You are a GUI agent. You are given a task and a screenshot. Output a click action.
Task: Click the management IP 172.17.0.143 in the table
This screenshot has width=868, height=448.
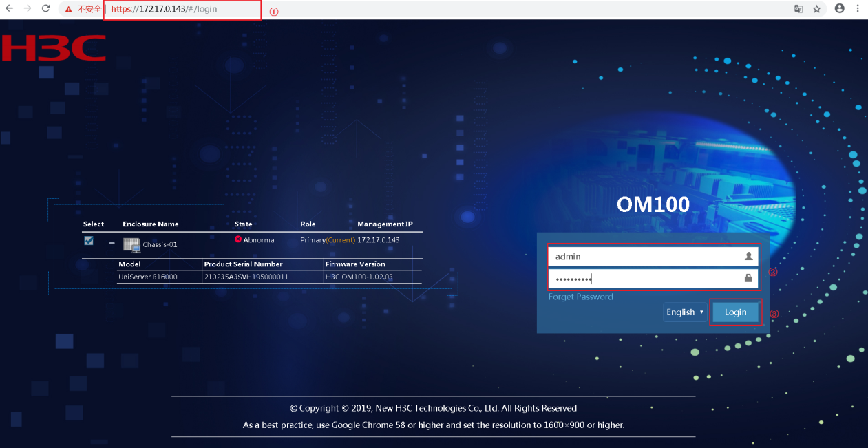pyautogui.click(x=379, y=240)
